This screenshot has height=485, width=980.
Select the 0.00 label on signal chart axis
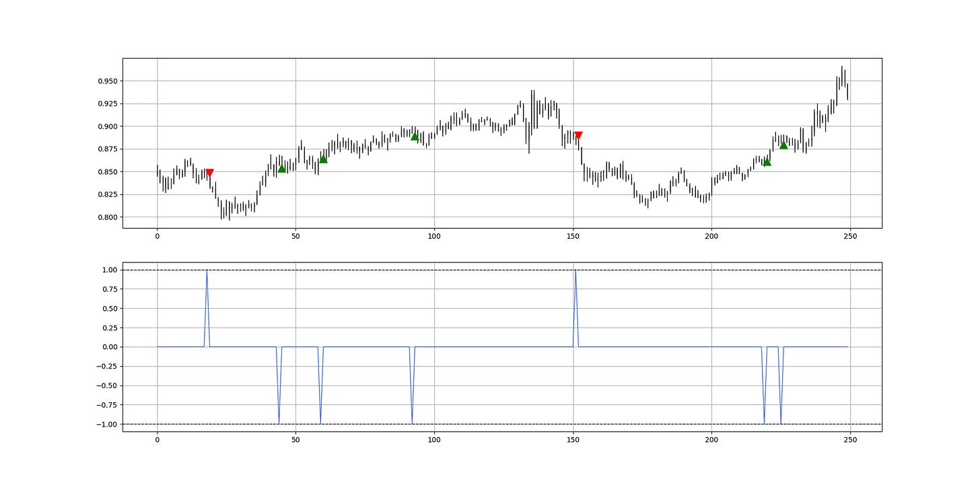click(109, 347)
